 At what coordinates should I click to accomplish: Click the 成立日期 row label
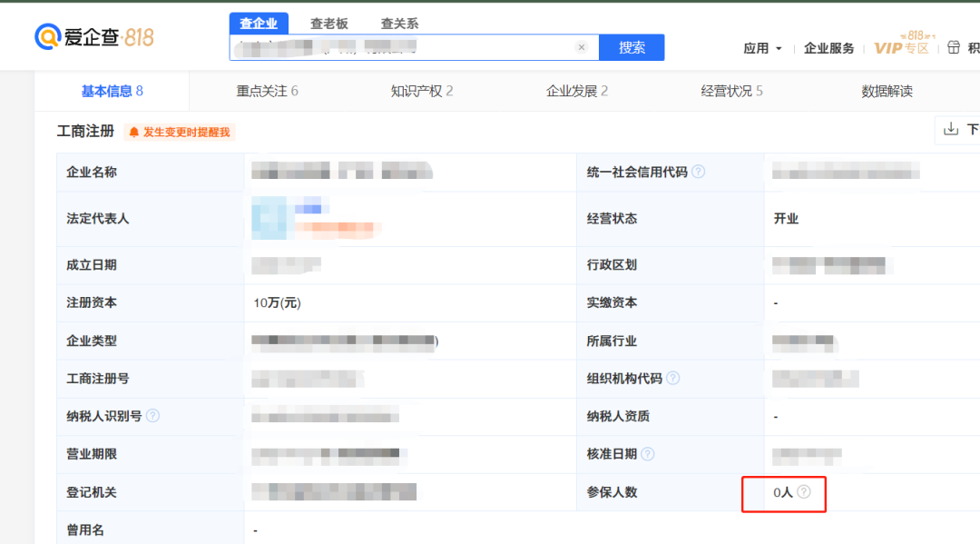[x=92, y=265]
